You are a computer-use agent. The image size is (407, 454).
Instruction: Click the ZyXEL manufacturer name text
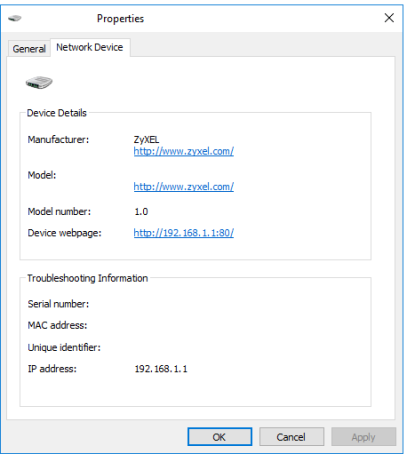point(146,139)
